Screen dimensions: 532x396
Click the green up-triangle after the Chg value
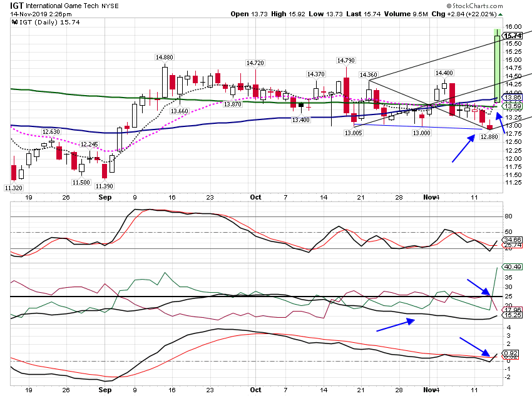point(501,14)
